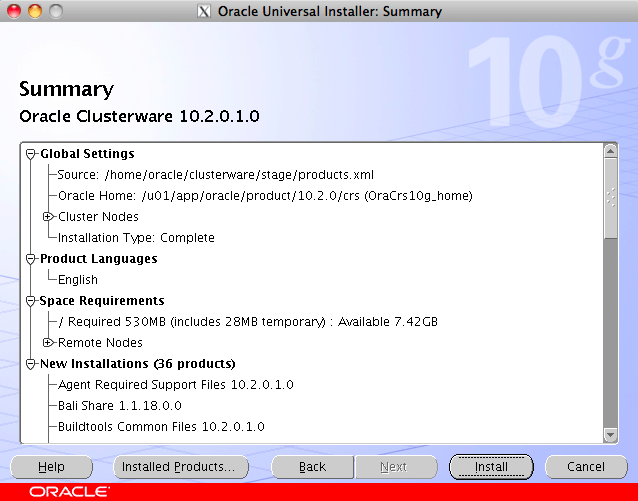638x501 pixels.
Task: Collapse the New Installations section
Action: point(31,364)
